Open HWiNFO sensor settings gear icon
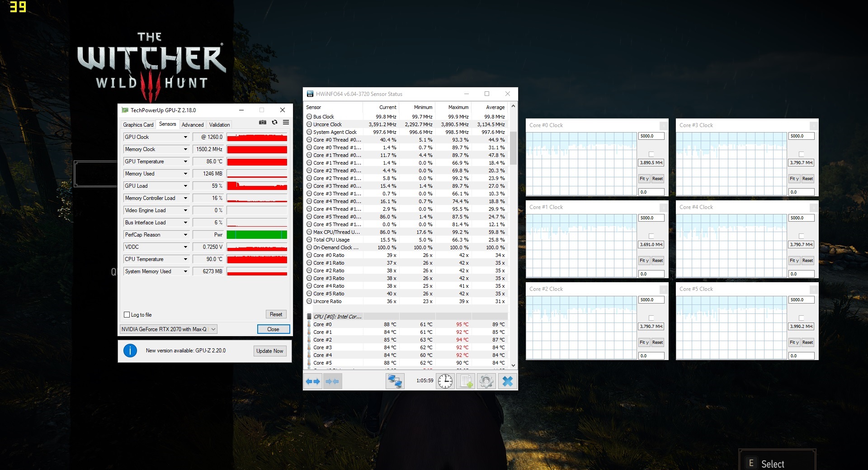The width and height of the screenshot is (868, 470). [x=486, y=381]
